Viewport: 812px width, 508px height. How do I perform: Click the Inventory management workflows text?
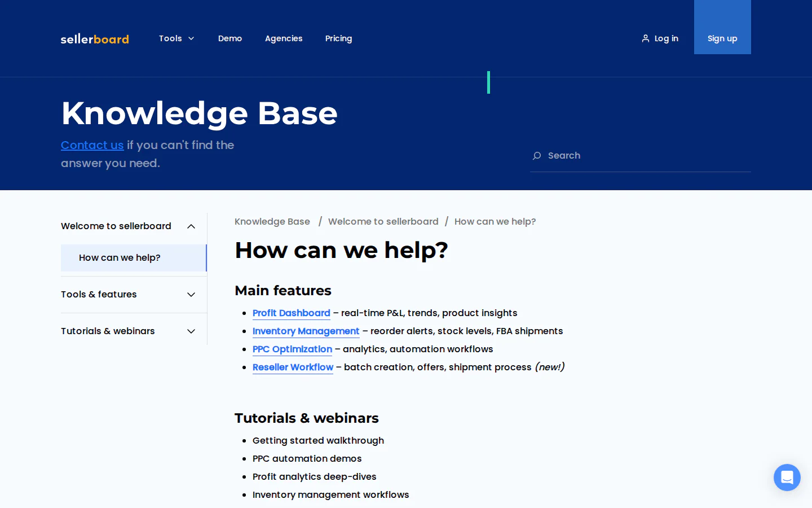pos(331,494)
